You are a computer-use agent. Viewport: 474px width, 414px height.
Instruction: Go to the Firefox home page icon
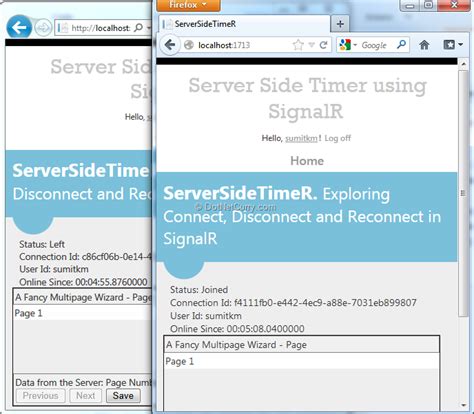click(x=424, y=45)
